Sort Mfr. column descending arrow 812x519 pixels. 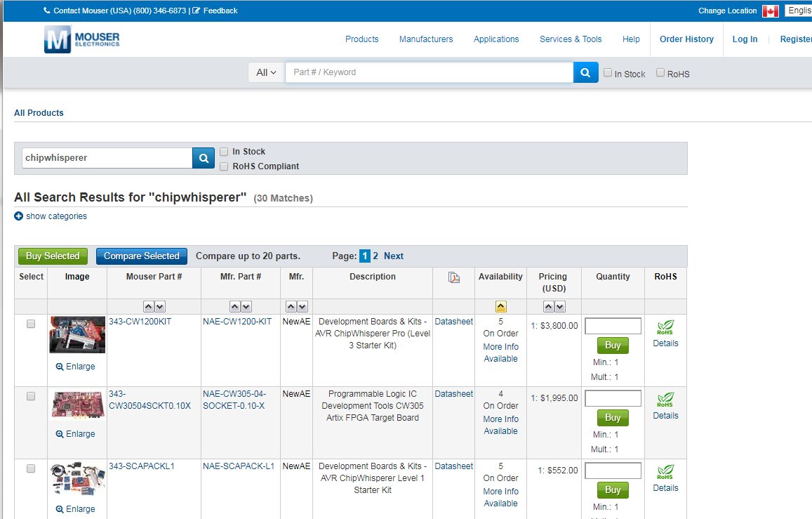[302, 307]
